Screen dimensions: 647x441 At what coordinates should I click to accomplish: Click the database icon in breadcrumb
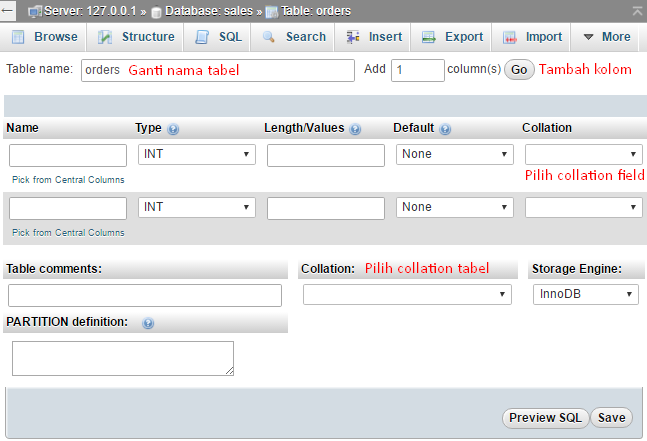[x=156, y=12]
